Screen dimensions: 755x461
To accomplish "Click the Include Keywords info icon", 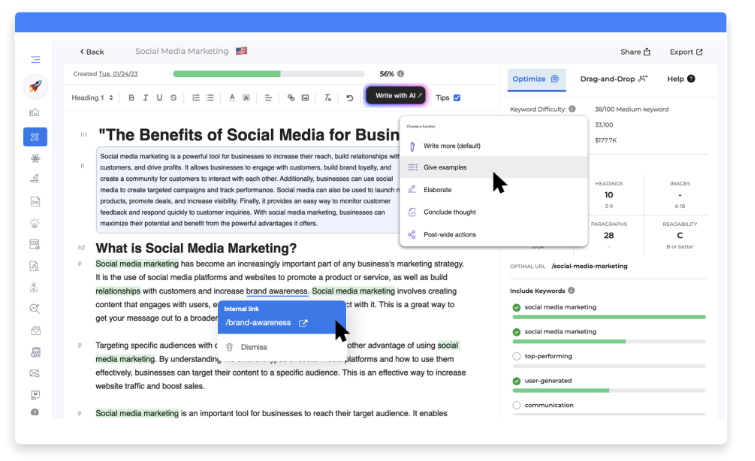I will [571, 290].
